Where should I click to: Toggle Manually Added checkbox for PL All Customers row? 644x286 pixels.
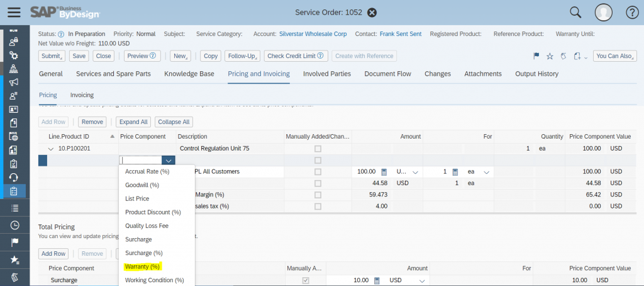(x=318, y=171)
